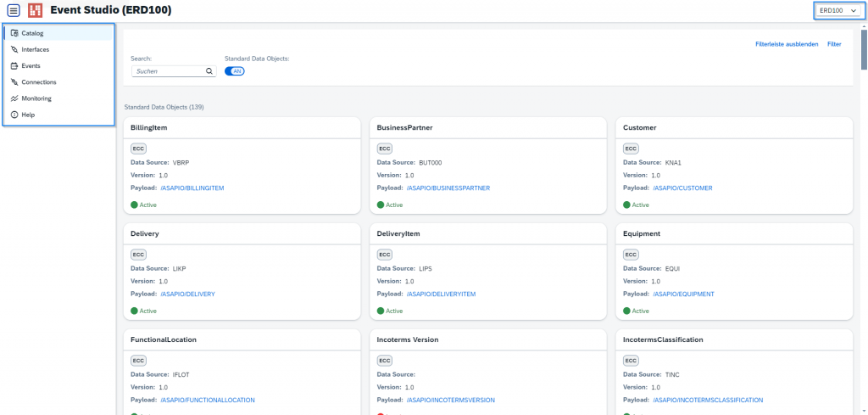
Task: Click the Events sidebar icon
Action: [x=14, y=65]
